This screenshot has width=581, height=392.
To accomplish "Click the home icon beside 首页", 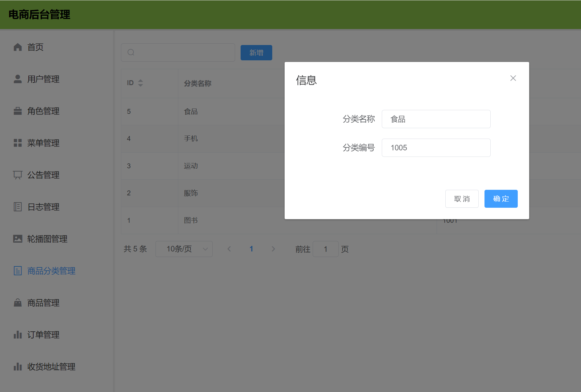I will click(x=18, y=47).
